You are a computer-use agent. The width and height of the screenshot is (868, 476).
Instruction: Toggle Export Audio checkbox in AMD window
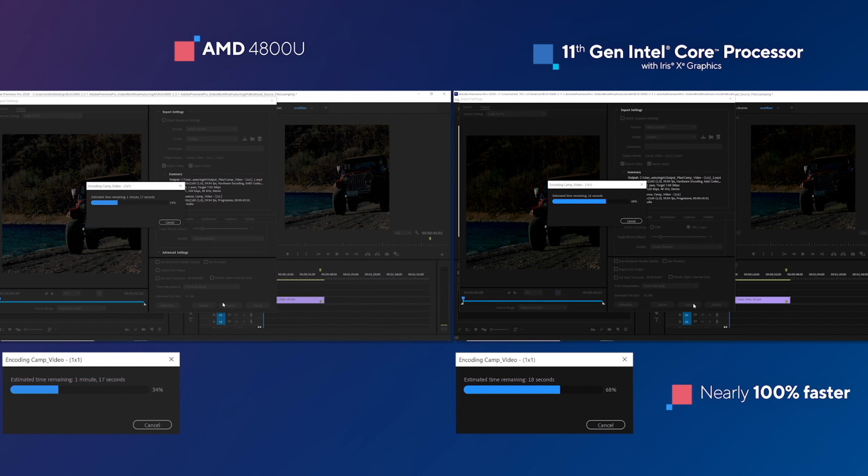(190, 165)
